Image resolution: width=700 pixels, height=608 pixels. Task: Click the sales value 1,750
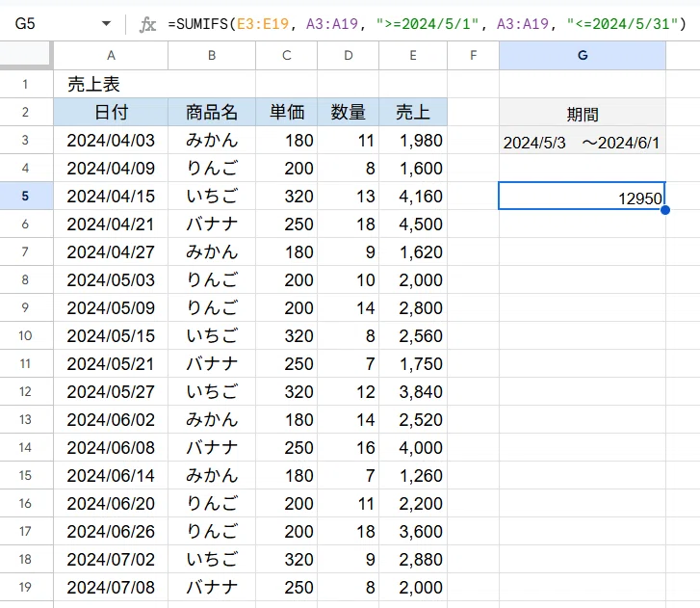tap(413, 363)
